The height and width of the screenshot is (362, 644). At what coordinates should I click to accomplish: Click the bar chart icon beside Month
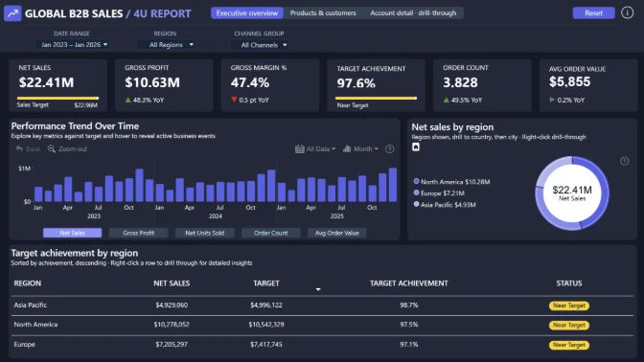347,148
